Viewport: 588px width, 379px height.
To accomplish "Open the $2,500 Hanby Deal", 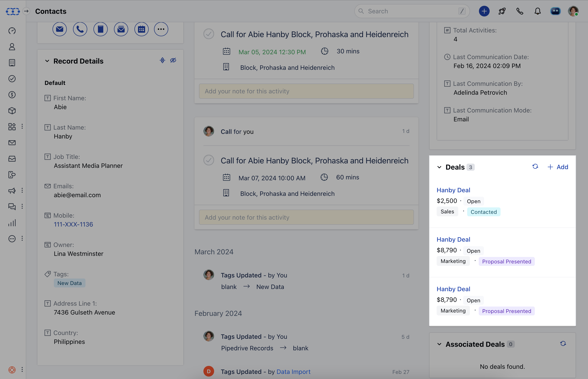I will [453, 190].
